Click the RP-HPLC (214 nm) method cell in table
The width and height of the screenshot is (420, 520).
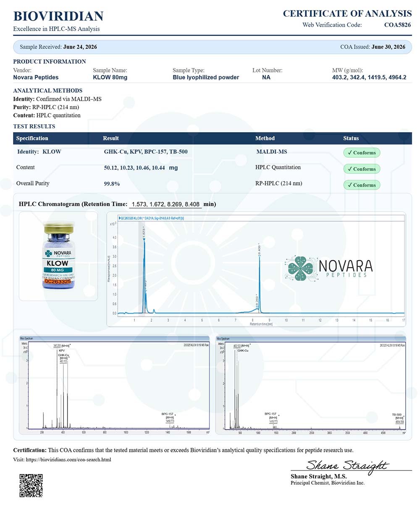coord(279,183)
